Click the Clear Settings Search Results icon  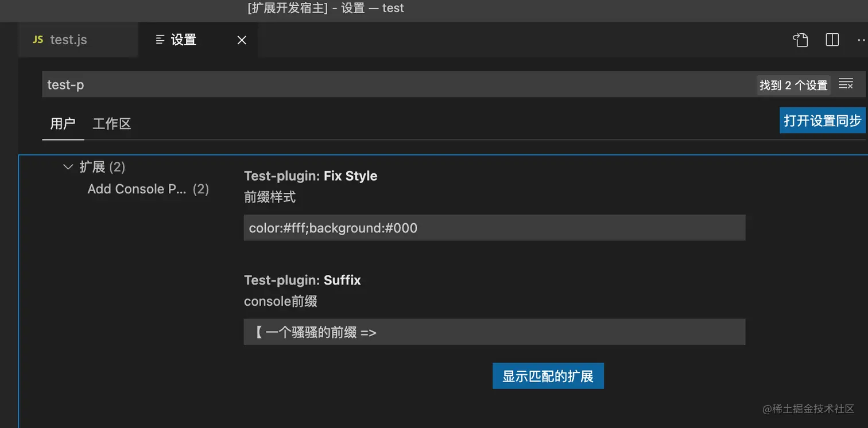coord(846,84)
